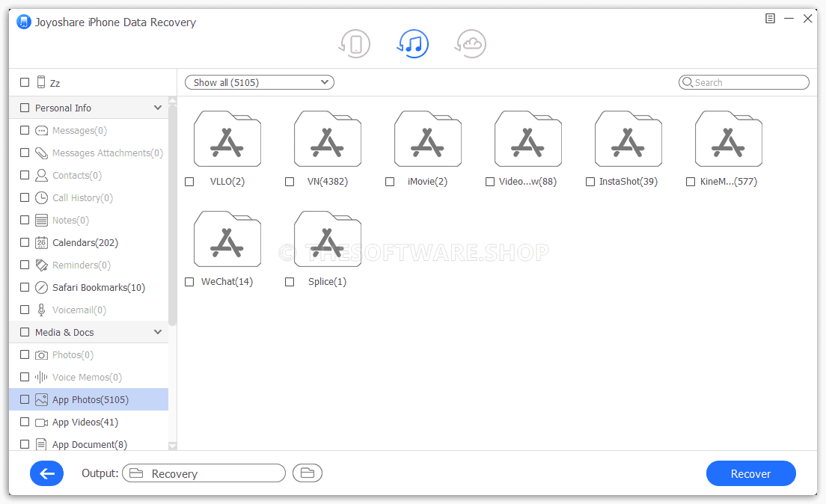This screenshot has height=504, width=826.
Task: Click the Recover button
Action: pyautogui.click(x=750, y=473)
